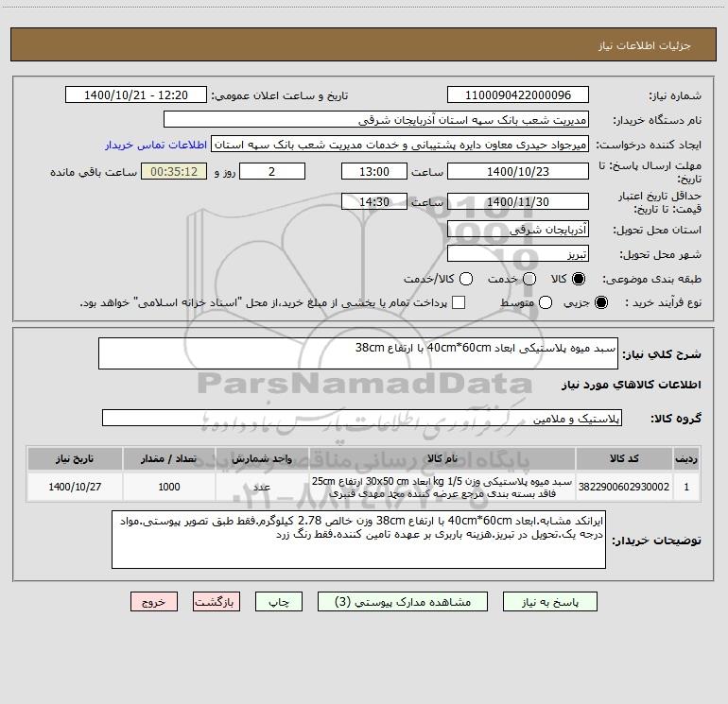Click the announcement date field 1400/10/21 - 12:20
Screen dimensions: 728x704
tap(136, 95)
